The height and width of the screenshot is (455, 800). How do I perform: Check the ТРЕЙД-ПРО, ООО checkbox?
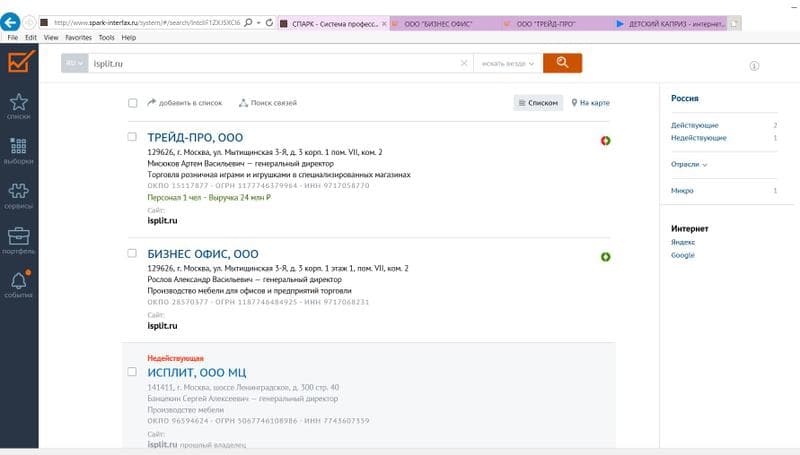point(132,137)
